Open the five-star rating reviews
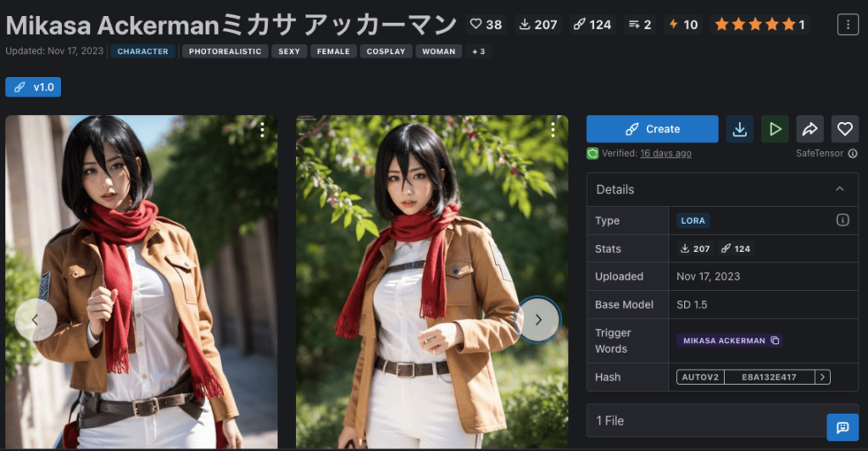868x451 pixels. pyautogui.click(x=759, y=25)
